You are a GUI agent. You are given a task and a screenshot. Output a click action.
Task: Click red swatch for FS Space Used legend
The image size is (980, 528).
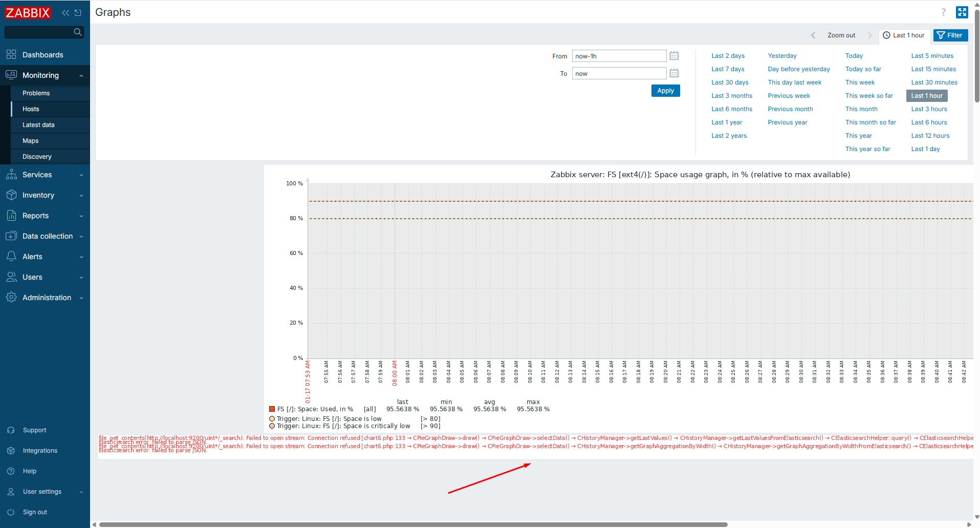pyautogui.click(x=272, y=409)
